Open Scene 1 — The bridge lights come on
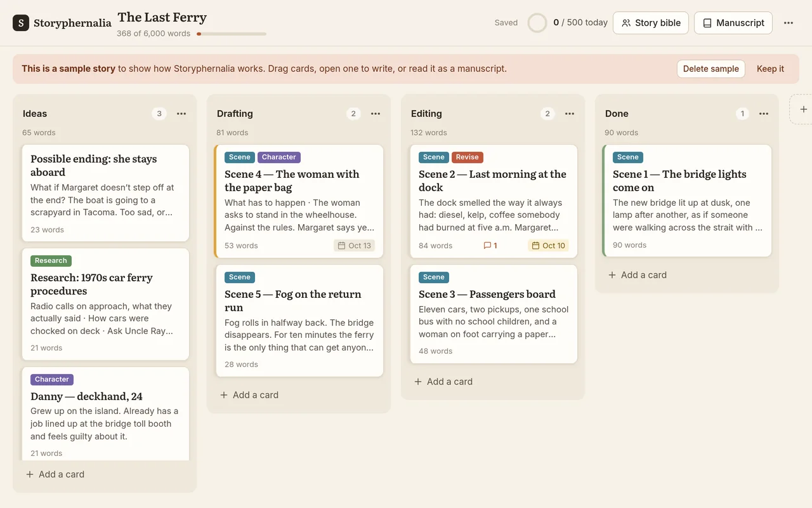This screenshot has width=812, height=508. tap(688, 201)
